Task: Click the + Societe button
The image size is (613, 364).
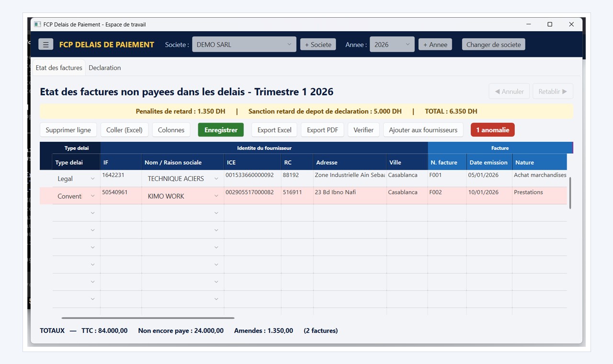Action: tap(318, 45)
